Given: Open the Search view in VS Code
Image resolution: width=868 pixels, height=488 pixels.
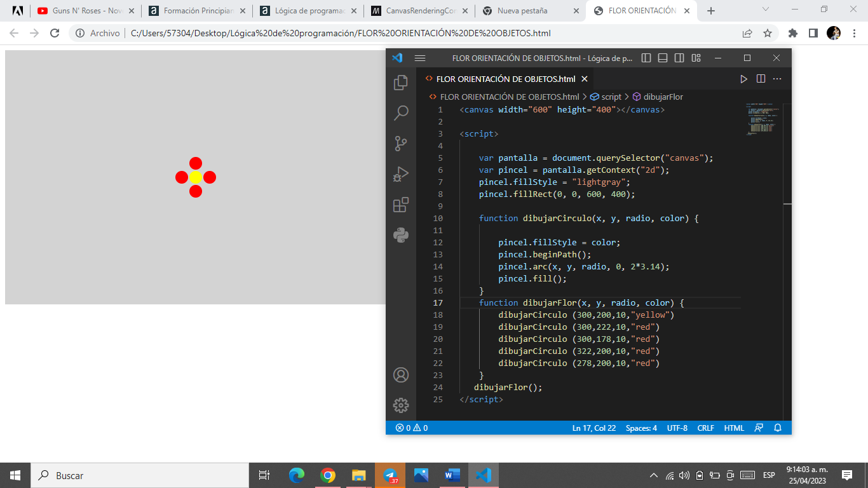Looking at the screenshot, I should pyautogui.click(x=401, y=113).
